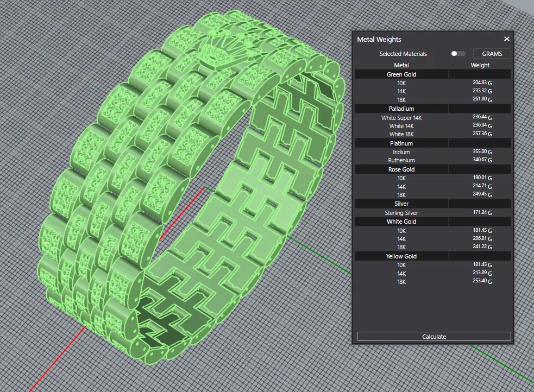Click the White Gold group header
Image resolution: width=534 pixels, height=392 pixels.
click(401, 222)
